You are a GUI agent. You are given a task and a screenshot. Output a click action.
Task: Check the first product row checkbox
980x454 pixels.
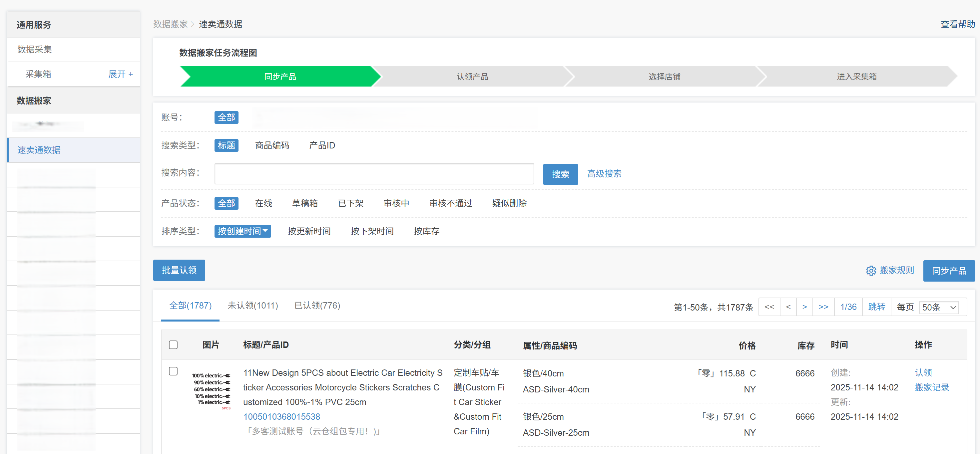click(173, 371)
